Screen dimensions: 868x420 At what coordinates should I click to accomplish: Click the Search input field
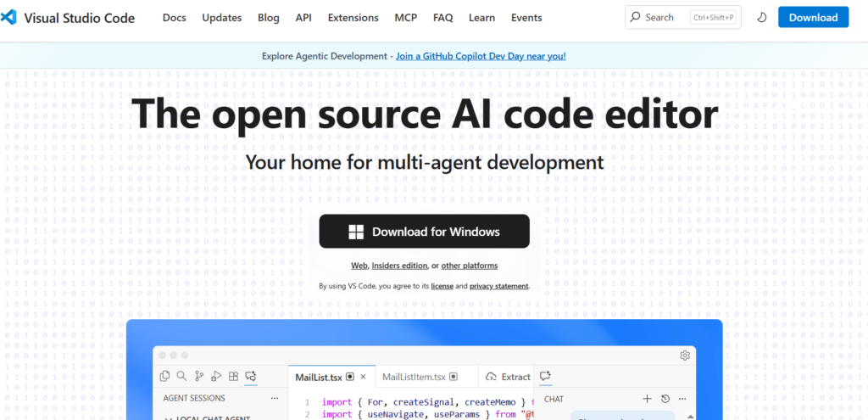tap(683, 17)
